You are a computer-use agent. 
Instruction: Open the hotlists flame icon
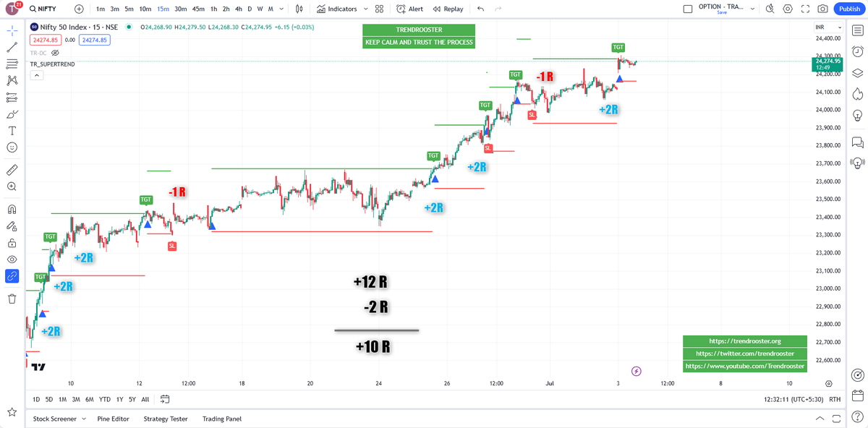[857, 93]
